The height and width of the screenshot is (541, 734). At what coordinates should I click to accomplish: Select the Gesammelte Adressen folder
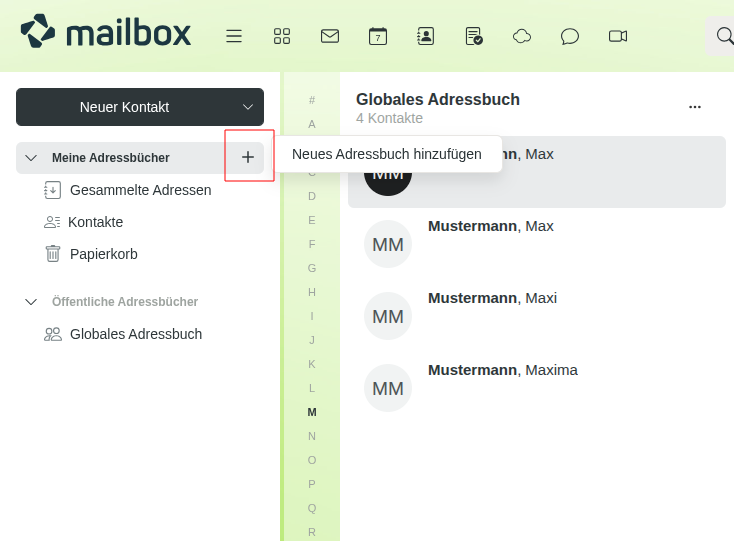click(140, 190)
